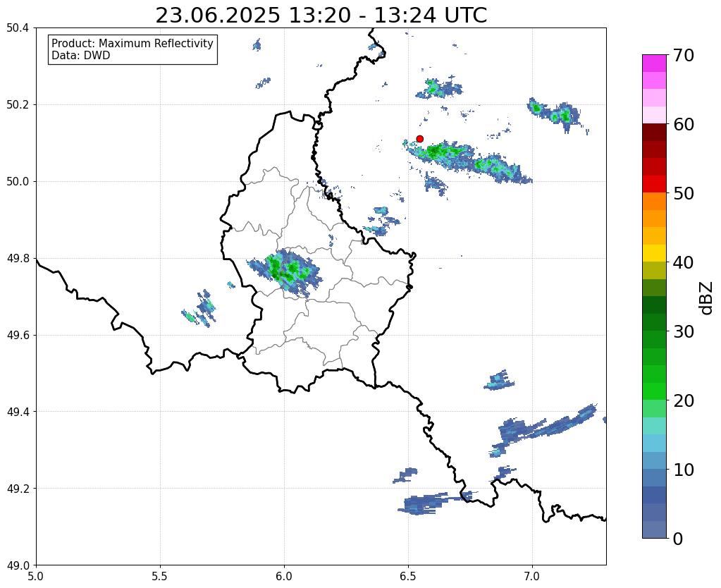The image size is (721, 588).
Task: Click the latitude axis label 49.8
Action: (18, 259)
